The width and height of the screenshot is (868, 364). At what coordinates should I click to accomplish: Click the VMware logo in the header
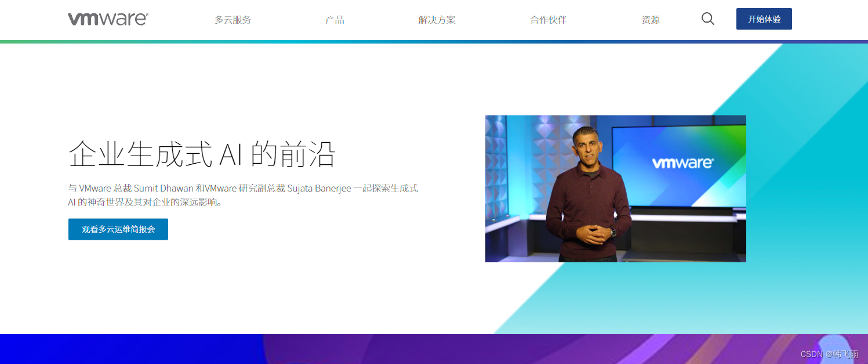108,19
